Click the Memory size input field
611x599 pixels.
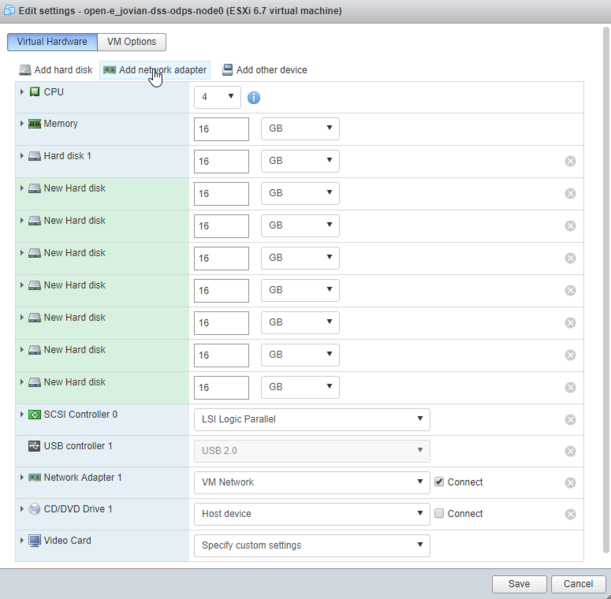(221, 129)
